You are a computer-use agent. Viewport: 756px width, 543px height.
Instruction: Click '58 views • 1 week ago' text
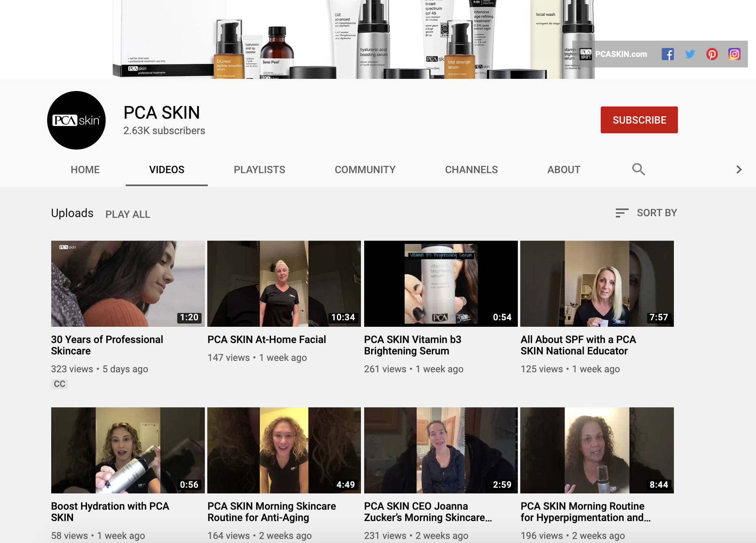coord(98,536)
